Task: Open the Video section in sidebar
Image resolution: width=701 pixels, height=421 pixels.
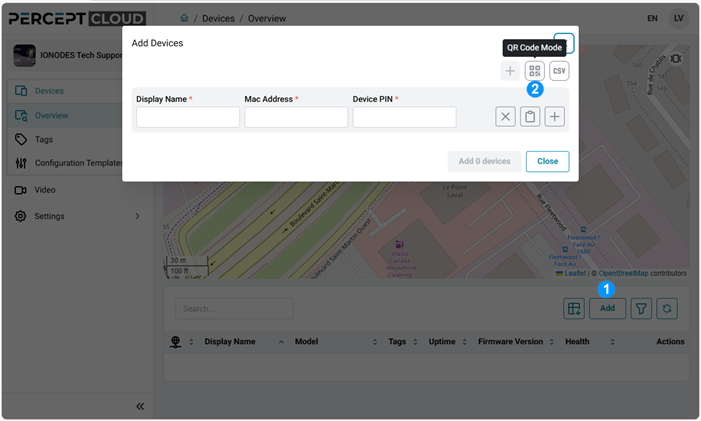Action: coord(45,190)
